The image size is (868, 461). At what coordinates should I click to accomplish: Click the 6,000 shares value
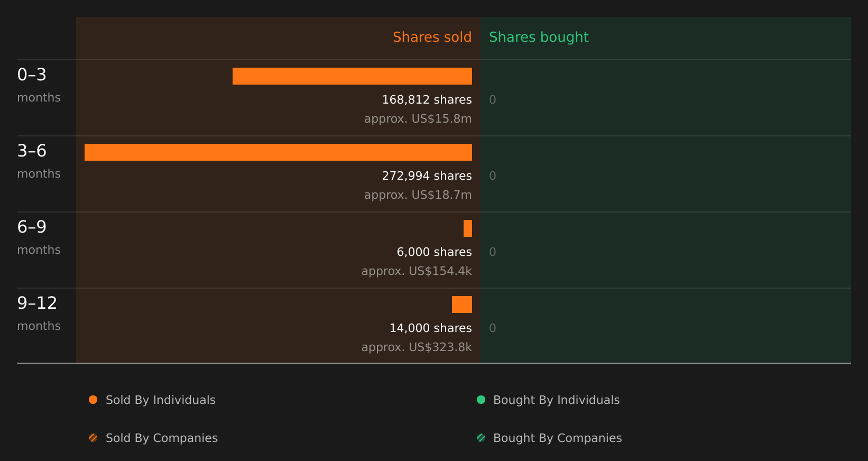[x=435, y=252]
